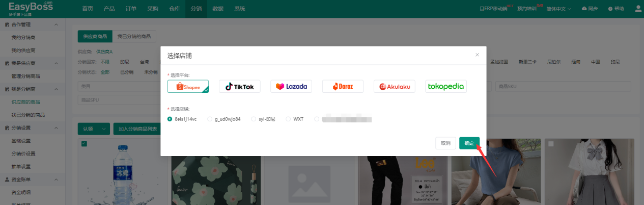Cancel the dialog with 取消

(x=445, y=143)
